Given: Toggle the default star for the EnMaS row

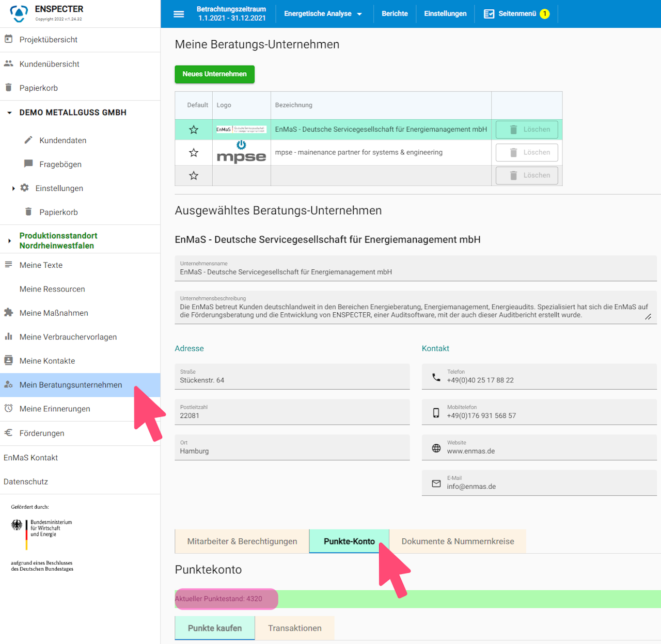Looking at the screenshot, I should click(x=194, y=130).
